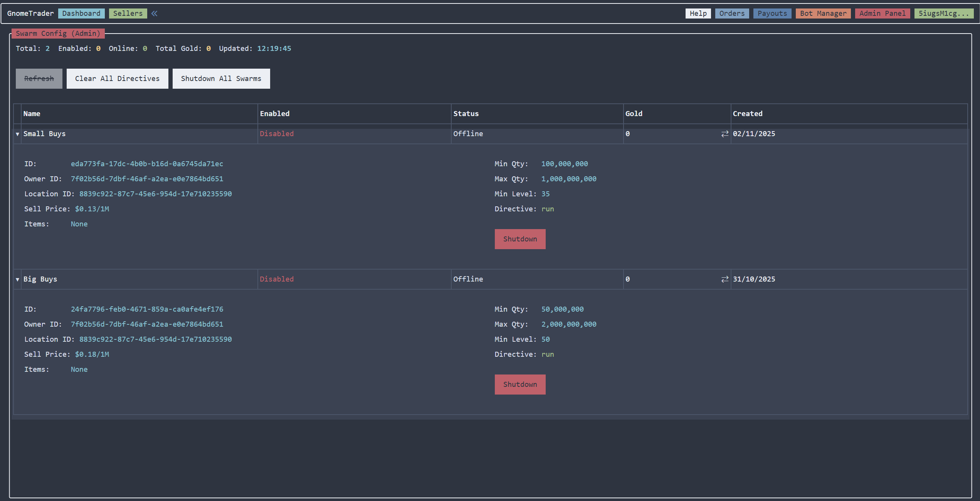Click the transfer arrows icon in Big Buys row
Viewport: 980px width, 501px height.
pos(724,279)
